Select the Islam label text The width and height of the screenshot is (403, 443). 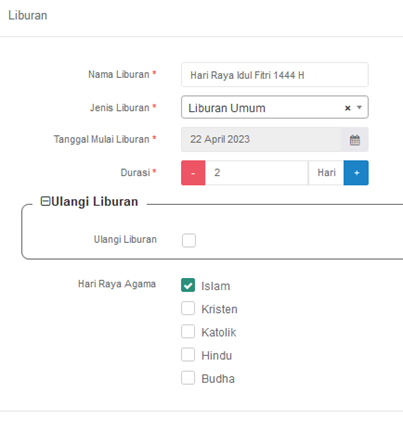(216, 286)
